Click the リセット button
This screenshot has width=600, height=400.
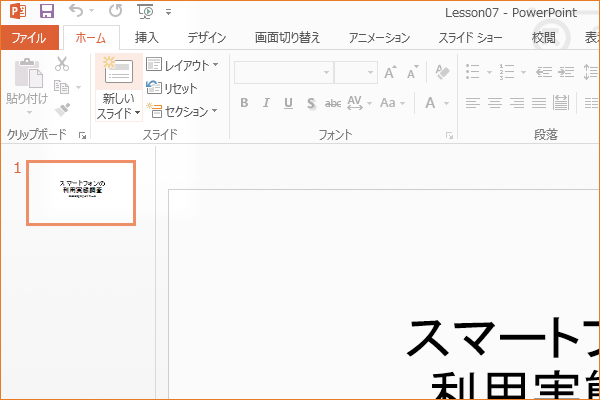point(171,88)
